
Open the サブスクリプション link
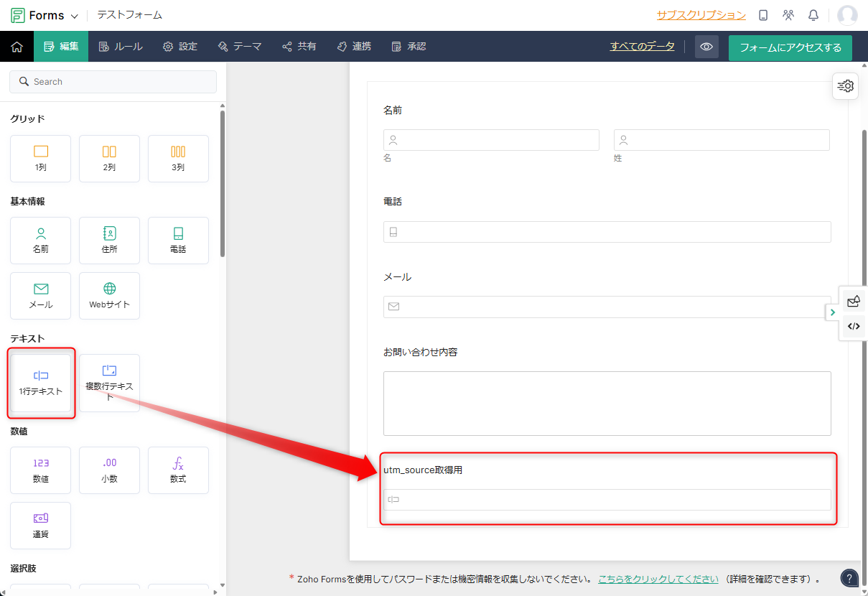[701, 15]
